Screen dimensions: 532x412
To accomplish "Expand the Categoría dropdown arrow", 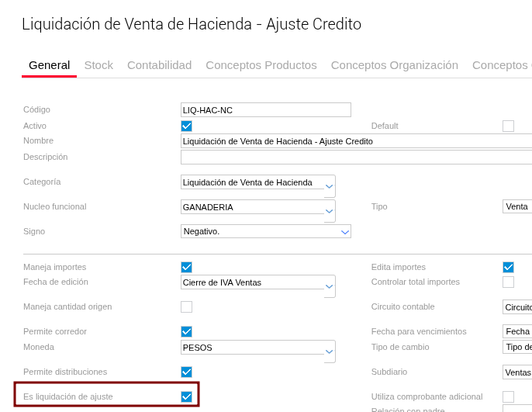I will pyautogui.click(x=330, y=186).
